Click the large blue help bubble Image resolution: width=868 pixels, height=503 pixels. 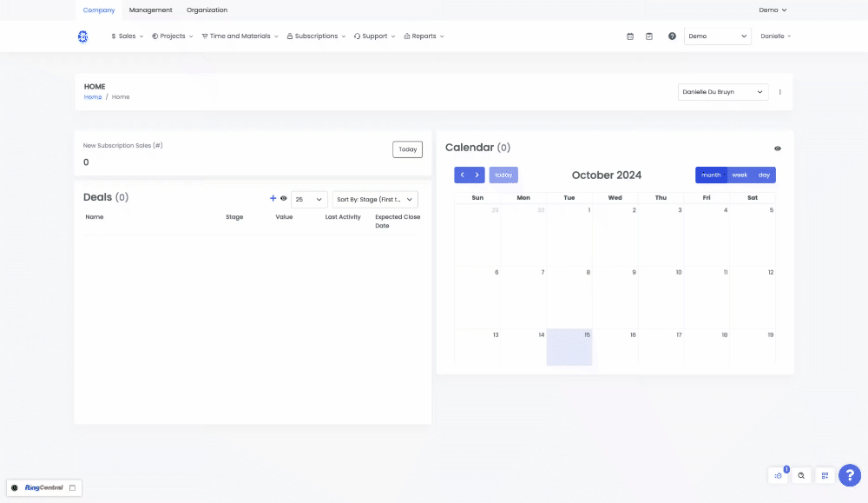pyautogui.click(x=850, y=475)
